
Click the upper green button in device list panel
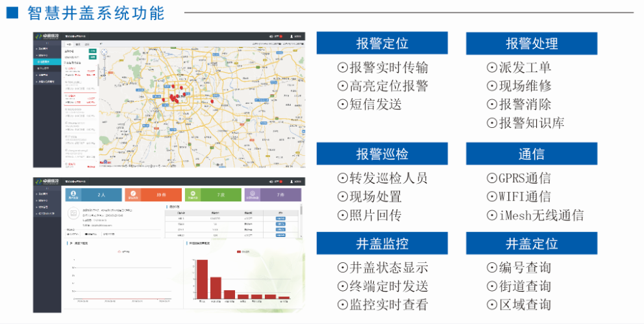[x=92, y=50]
